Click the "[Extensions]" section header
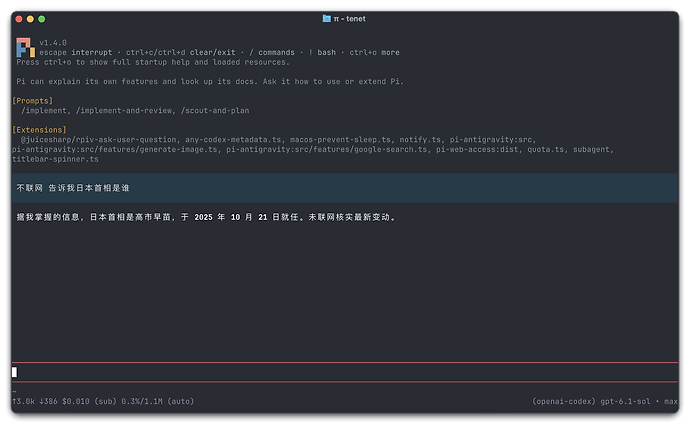The height and width of the screenshot is (427, 690). coord(39,130)
